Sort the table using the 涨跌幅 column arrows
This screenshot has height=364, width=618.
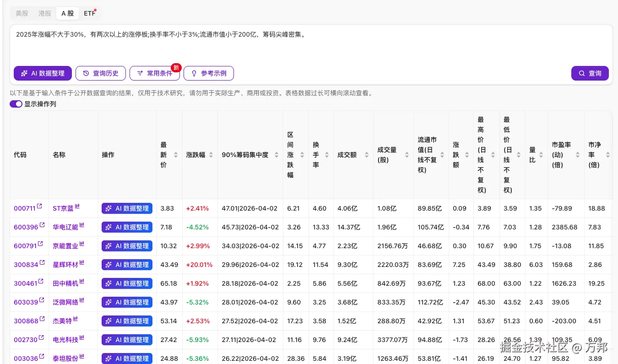pyautogui.click(x=211, y=154)
